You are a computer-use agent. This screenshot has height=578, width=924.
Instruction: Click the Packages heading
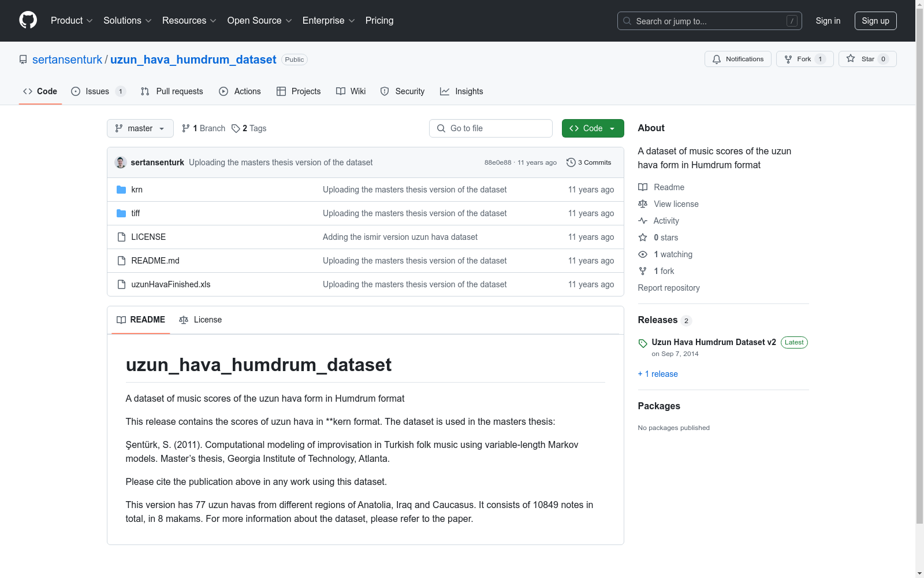tap(659, 406)
